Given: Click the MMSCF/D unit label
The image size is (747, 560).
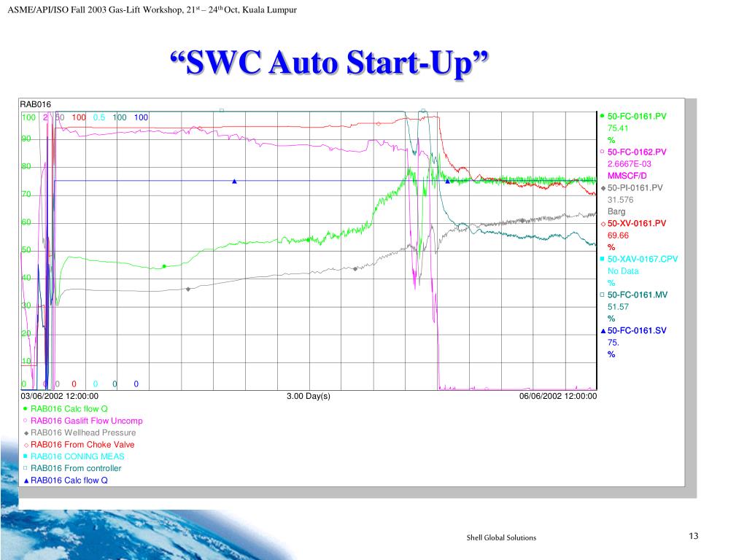Looking at the screenshot, I should (x=627, y=176).
